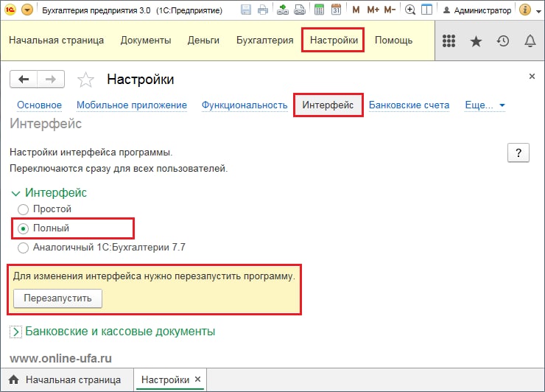This screenshot has width=545, height=392.
Task: Click the get link icon with green arrow
Action: point(283,10)
